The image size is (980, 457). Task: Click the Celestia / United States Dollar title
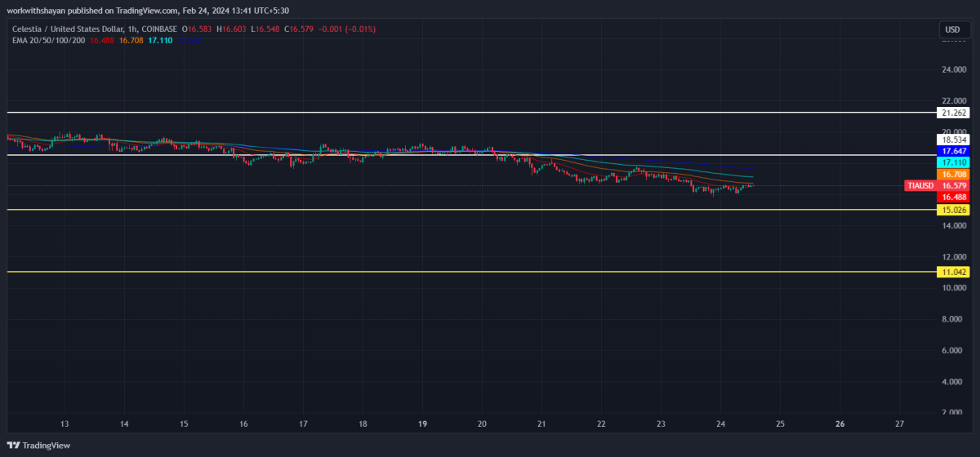(x=65, y=29)
